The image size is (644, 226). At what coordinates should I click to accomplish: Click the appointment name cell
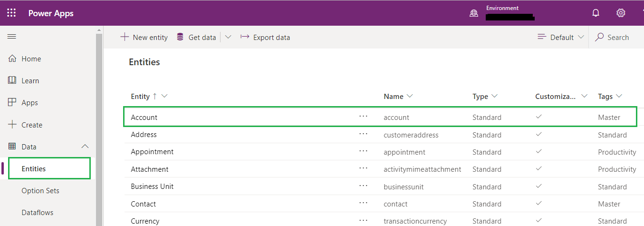(404, 152)
